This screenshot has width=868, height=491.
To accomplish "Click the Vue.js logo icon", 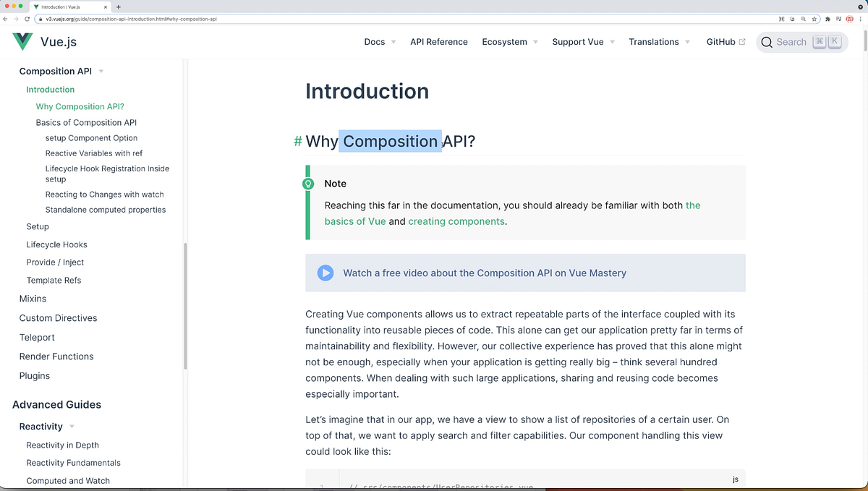I will pos(22,41).
